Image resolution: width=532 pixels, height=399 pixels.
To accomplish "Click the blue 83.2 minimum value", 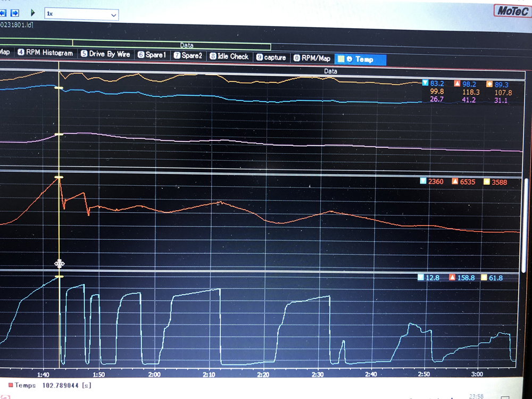I will (437, 84).
